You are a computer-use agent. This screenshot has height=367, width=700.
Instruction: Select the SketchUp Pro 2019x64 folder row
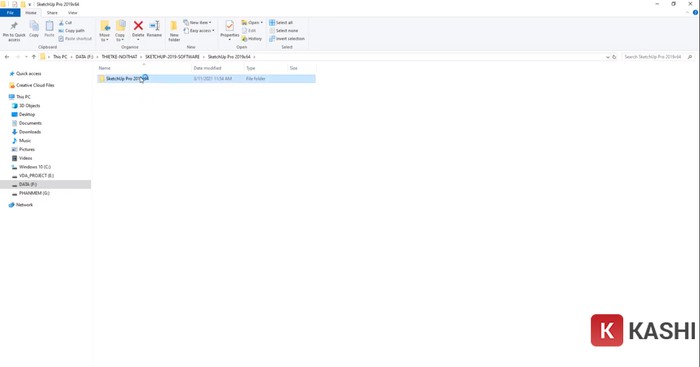[x=206, y=79]
